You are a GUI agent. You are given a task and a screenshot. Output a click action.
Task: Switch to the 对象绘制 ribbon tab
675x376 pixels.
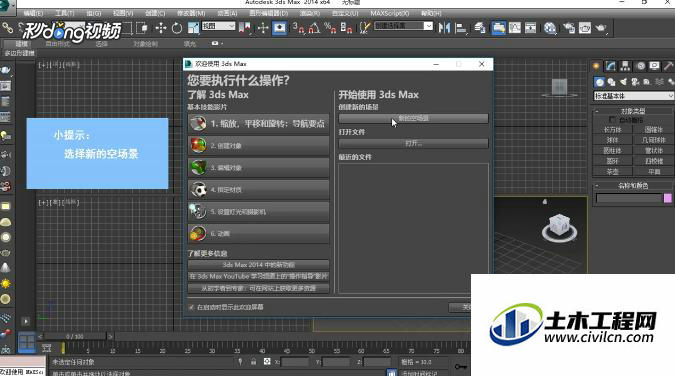pos(145,44)
